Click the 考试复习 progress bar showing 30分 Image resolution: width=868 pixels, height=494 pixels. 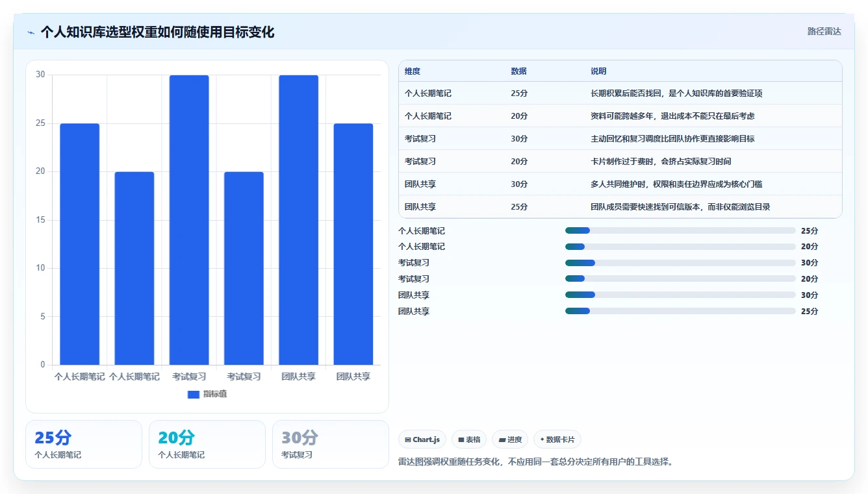click(x=680, y=263)
